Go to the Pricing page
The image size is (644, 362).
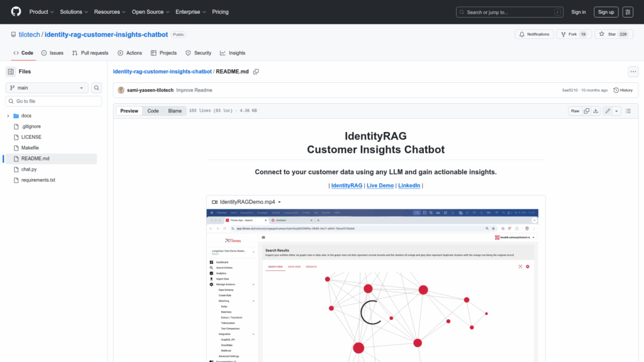point(220,12)
